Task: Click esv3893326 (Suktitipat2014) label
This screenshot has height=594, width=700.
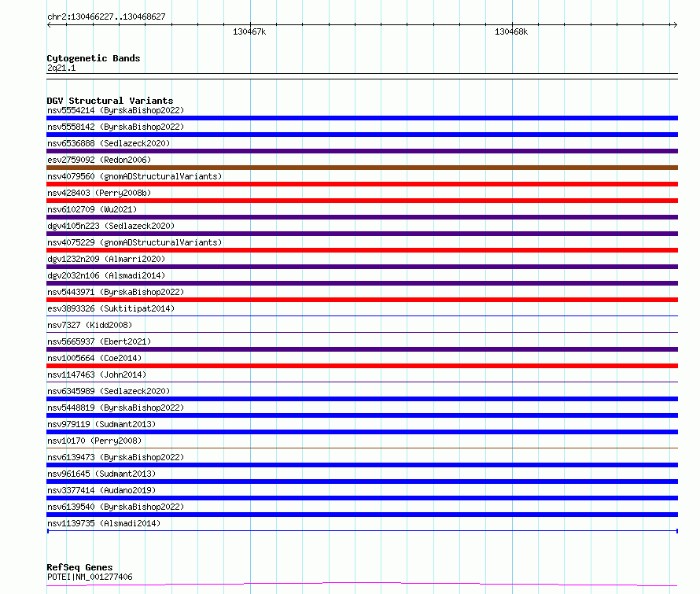Action: [x=111, y=308]
